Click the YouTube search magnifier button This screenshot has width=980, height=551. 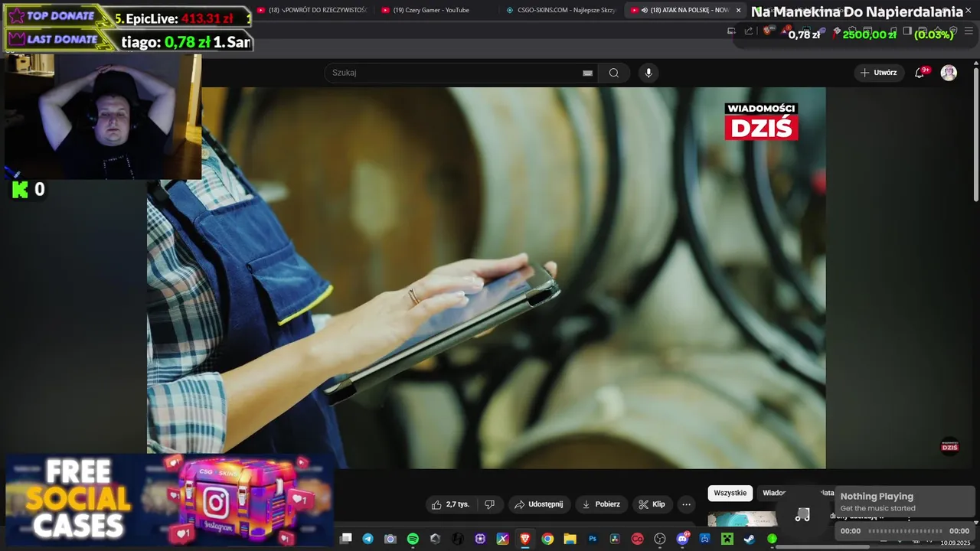[614, 73]
